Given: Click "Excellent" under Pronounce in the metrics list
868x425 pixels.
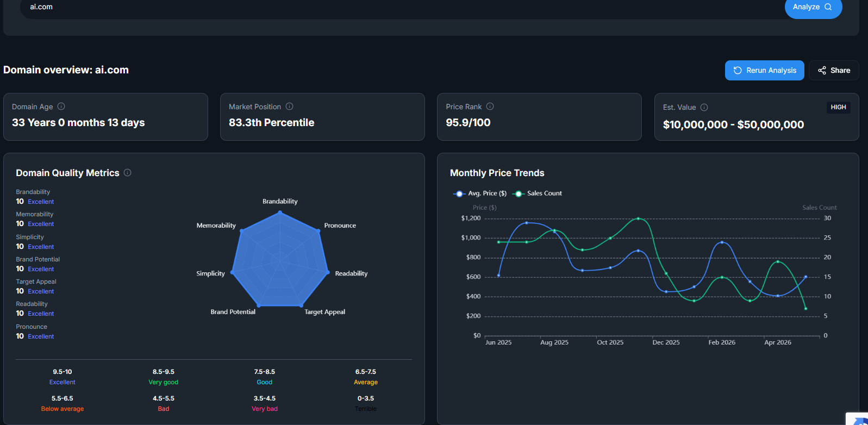Looking at the screenshot, I should 41,336.
